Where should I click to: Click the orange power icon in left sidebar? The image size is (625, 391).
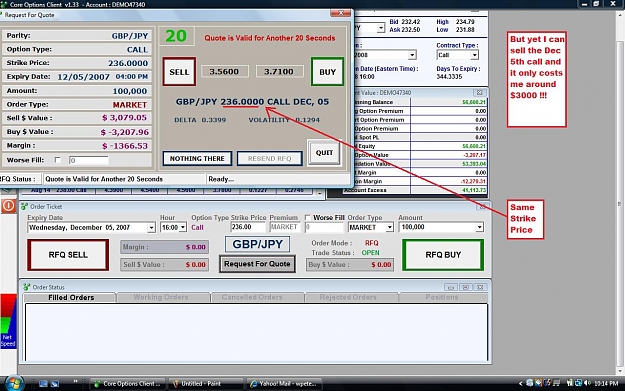click(x=8, y=206)
